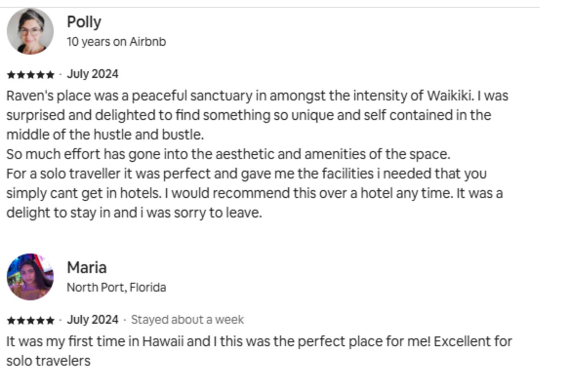
Task: Click "solo travelers" ending Maria's review
Action: (48, 361)
